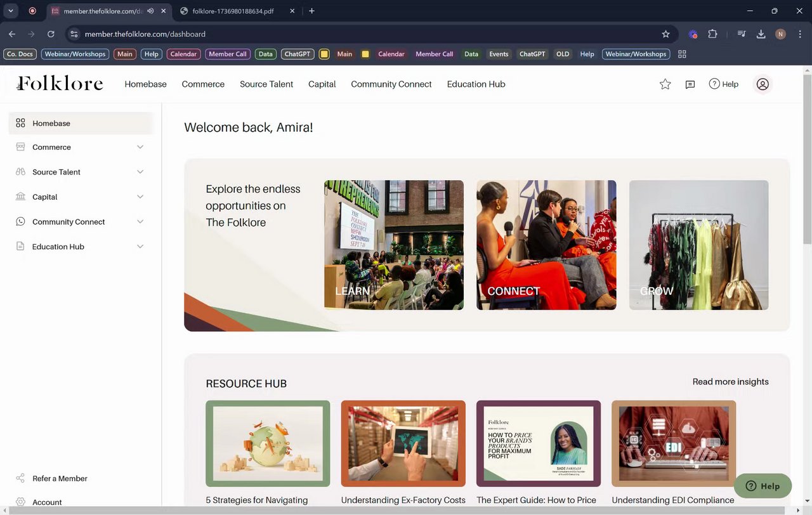Open the GROW image card
812x515 pixels.
click(x=698, y=245)
